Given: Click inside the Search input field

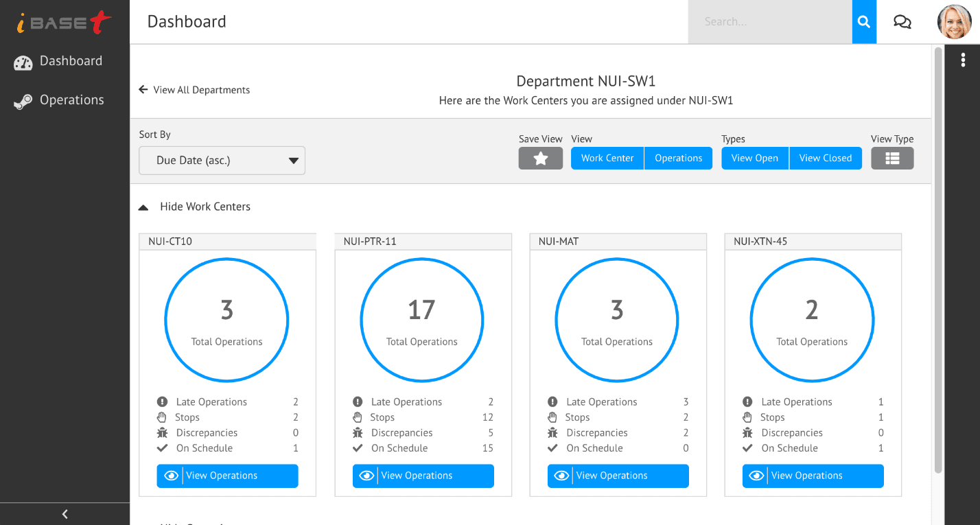Looking at the screenshot, I should (x=769, y=21).
